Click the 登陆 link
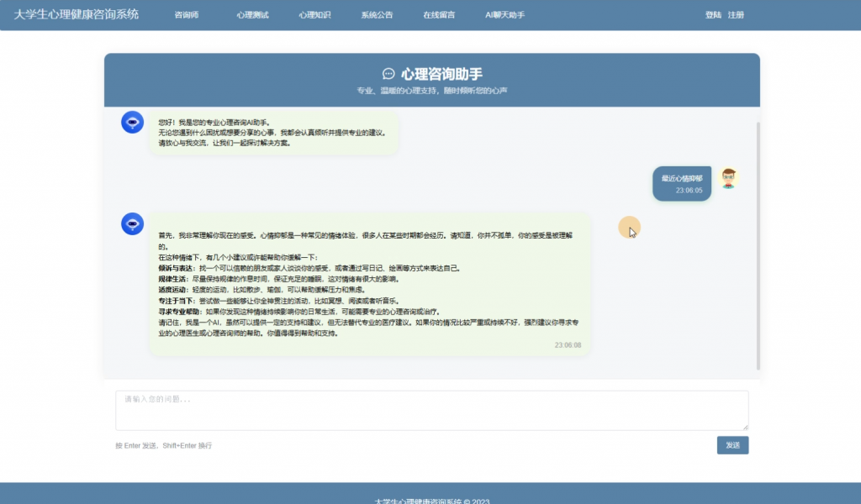 (x=713, y=15)
